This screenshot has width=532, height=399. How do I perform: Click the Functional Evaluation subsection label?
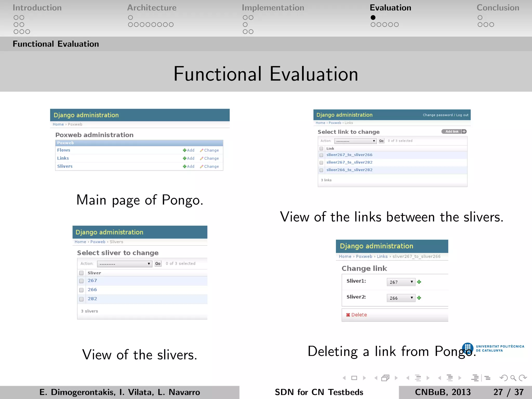[56, 44]
